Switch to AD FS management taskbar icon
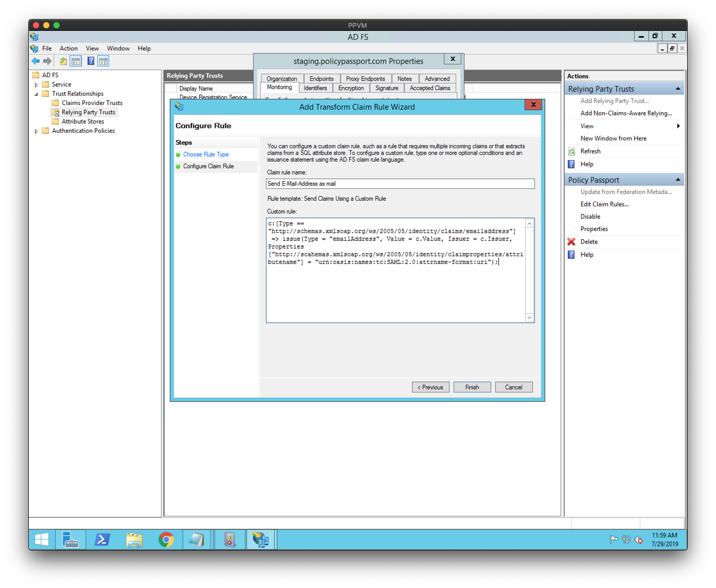This screenshot has height=588, width=716. 261,540
